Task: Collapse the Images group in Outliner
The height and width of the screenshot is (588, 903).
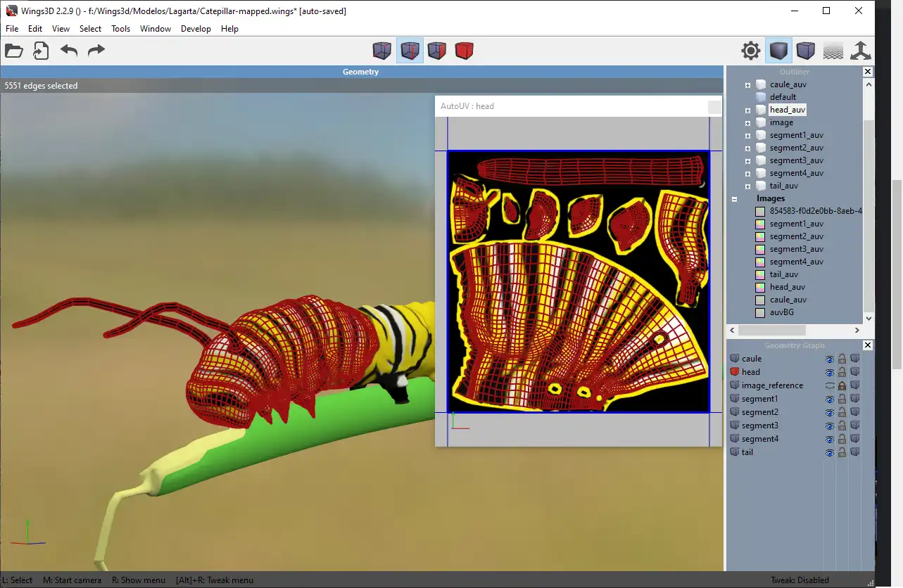Action: point(734,199)
